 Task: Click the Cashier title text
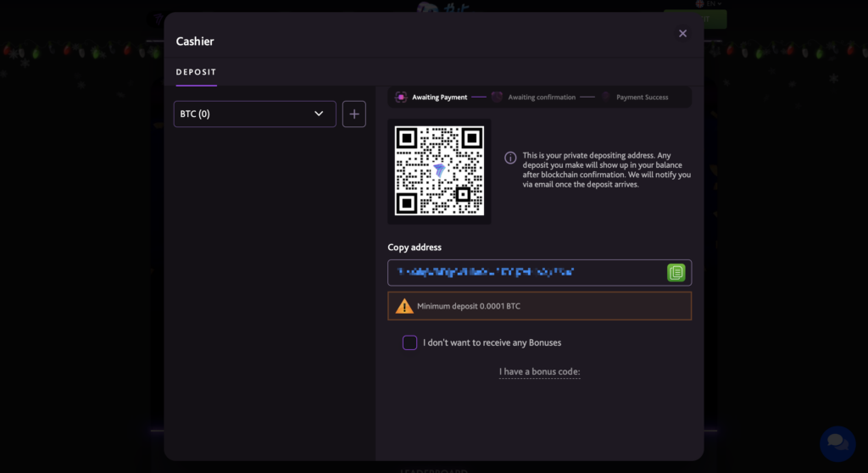pyautogui.click(x=195, y=42)
